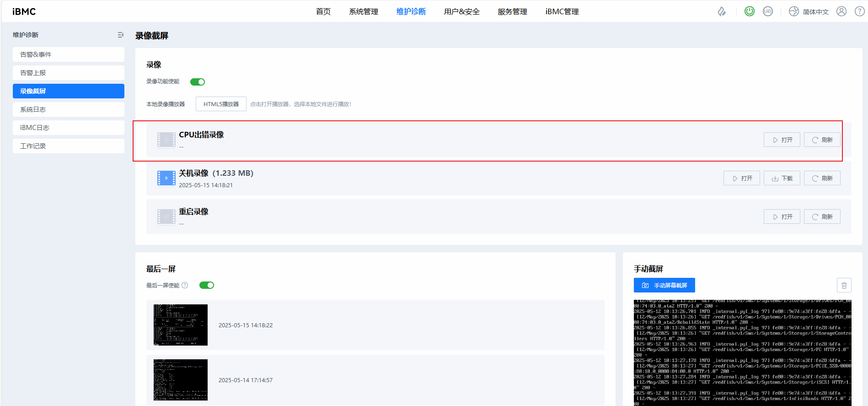The height and width of the screenshot is (406, 868).
Task: Click the power status icon in header
Action: pyautogui.click(x=749, y=11)
